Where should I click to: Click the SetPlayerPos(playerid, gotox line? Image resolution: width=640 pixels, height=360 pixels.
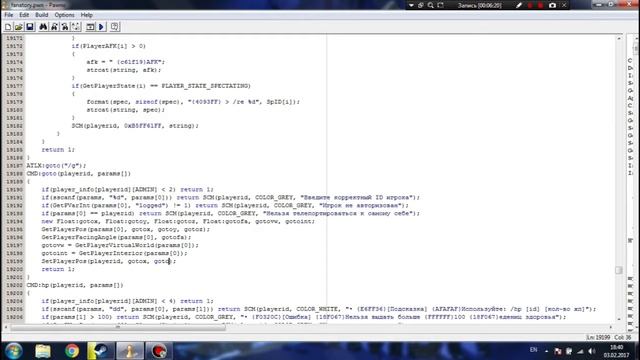pos(109,261)
